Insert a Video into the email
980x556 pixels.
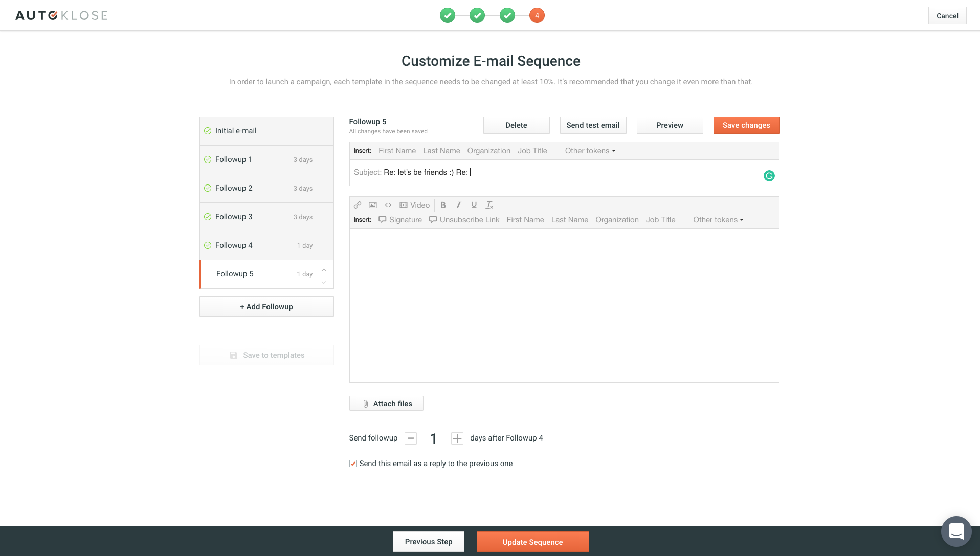414,205
